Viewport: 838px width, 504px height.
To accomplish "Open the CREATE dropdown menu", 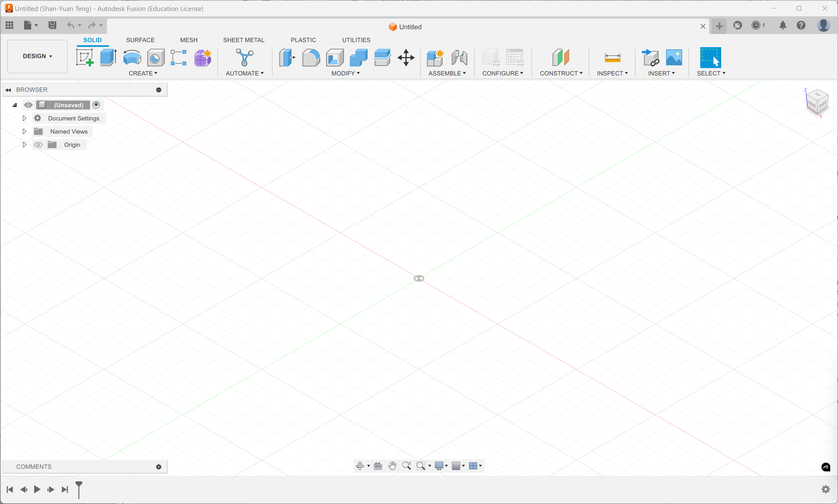I will [143, 73].
